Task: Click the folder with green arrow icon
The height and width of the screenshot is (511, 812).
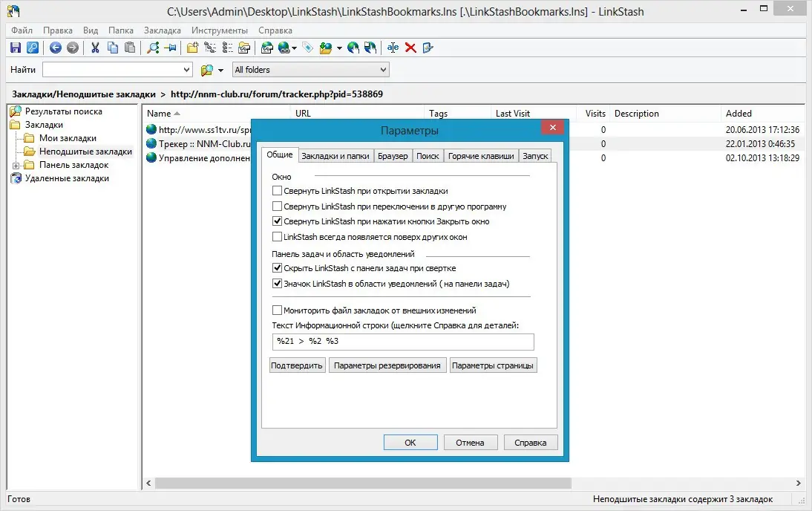Action: click(326, 48)
